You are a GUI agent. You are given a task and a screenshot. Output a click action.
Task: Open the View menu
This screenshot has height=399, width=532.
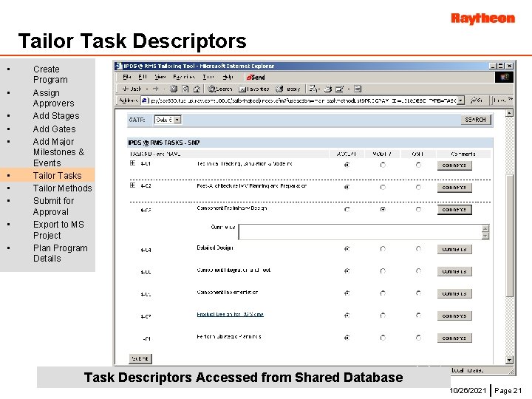tap(160, 77)
